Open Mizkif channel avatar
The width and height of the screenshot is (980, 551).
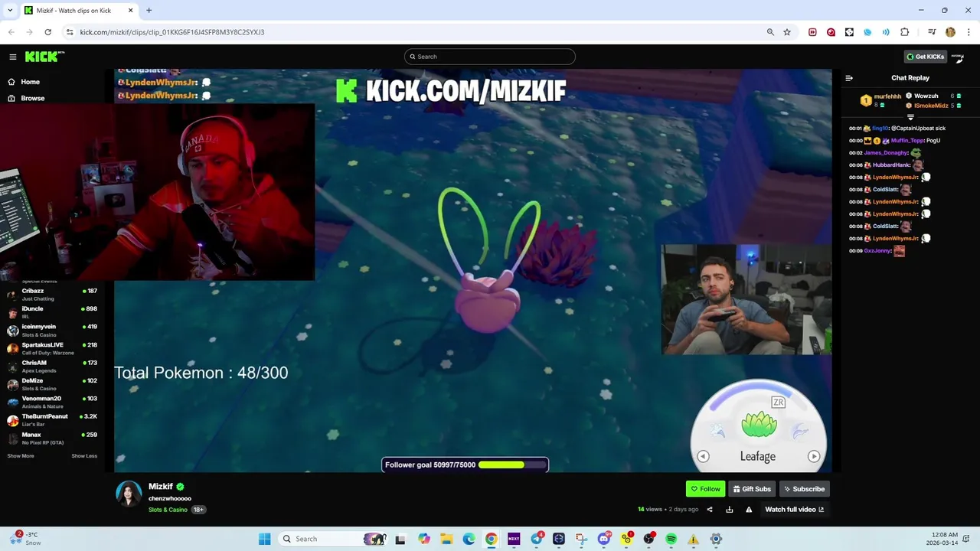click(x=129, y=494)
